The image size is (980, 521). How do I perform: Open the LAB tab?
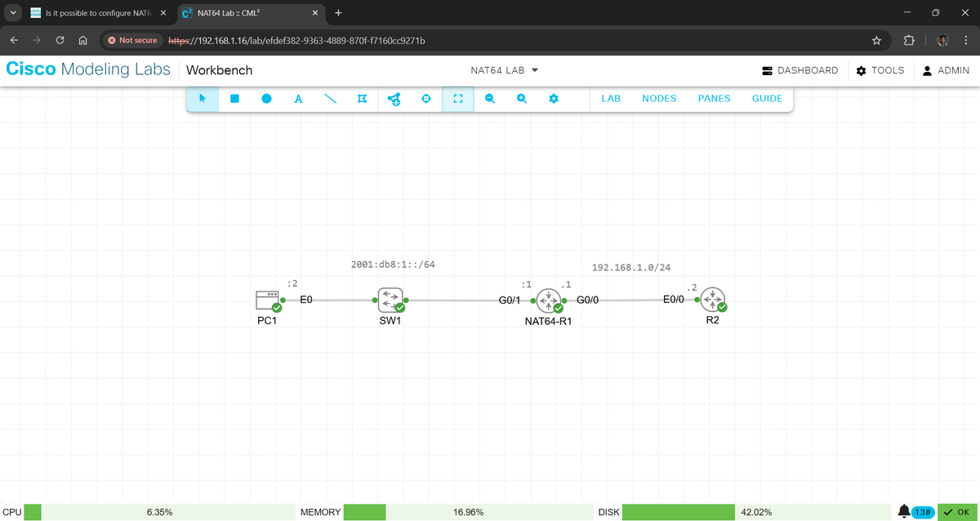(x=611, y=99)
